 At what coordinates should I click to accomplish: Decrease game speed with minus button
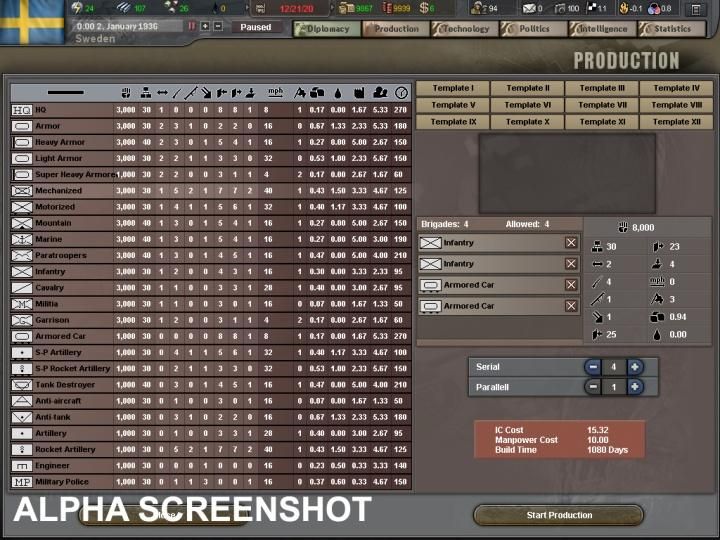click(218, 26)
